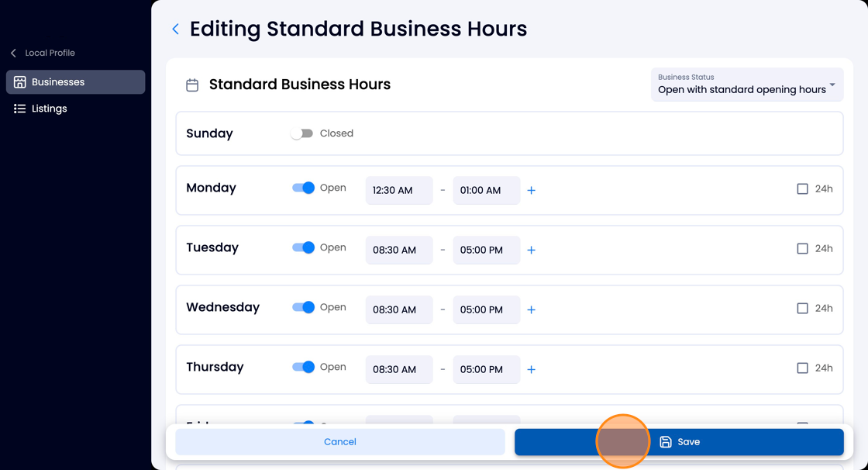The image size is (868, 470).
Task: Open Tuesday's 08:30 AM start time picker
Action: point(399,250)
